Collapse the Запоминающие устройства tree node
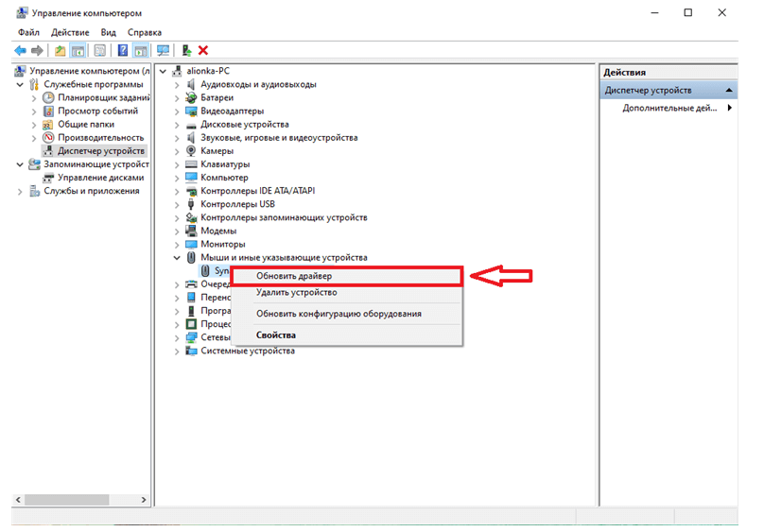764x532 pixels. point(20,164)
